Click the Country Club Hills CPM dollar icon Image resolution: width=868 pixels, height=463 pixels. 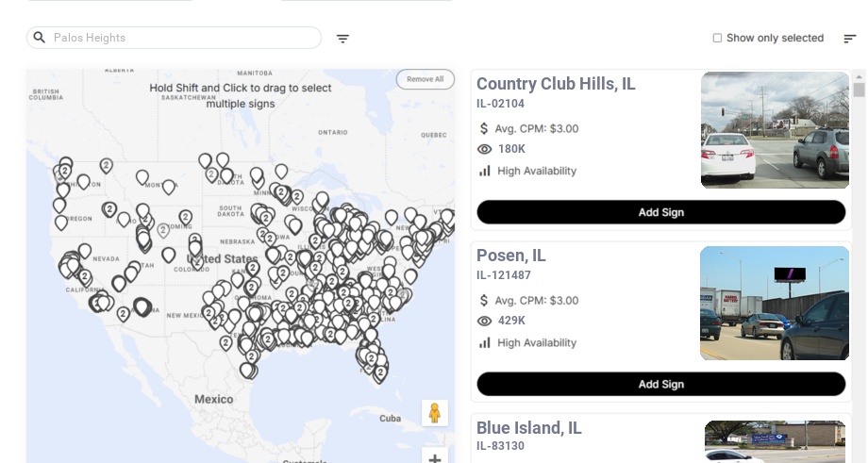(x=485, y=128)
